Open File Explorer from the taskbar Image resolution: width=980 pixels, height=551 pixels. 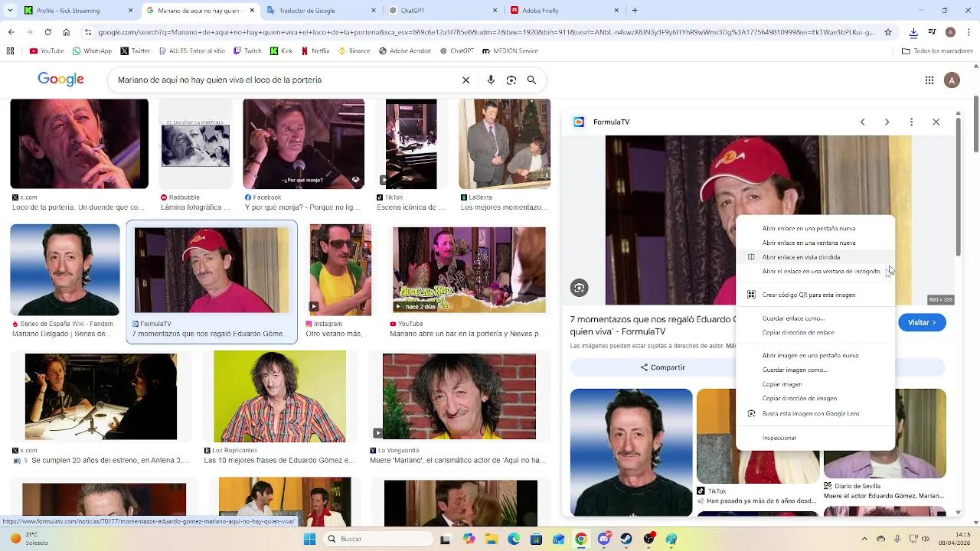pos(492,539)
